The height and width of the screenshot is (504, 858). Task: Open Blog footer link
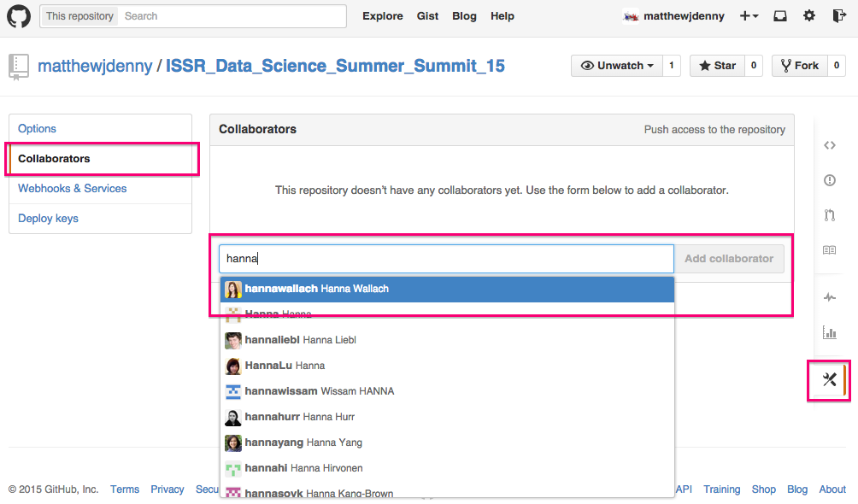pyautogui.click(x=797, y=489)
